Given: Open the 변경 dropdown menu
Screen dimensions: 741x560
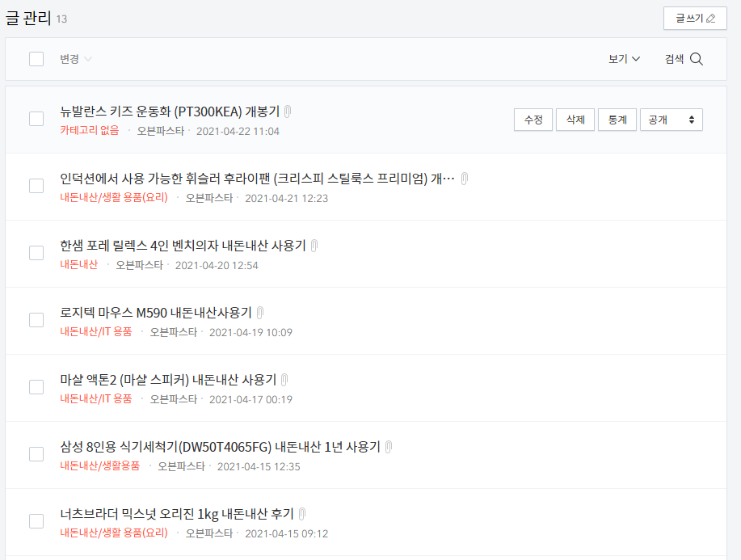Looking at the screenshot, I should click(x=76, y=59).
